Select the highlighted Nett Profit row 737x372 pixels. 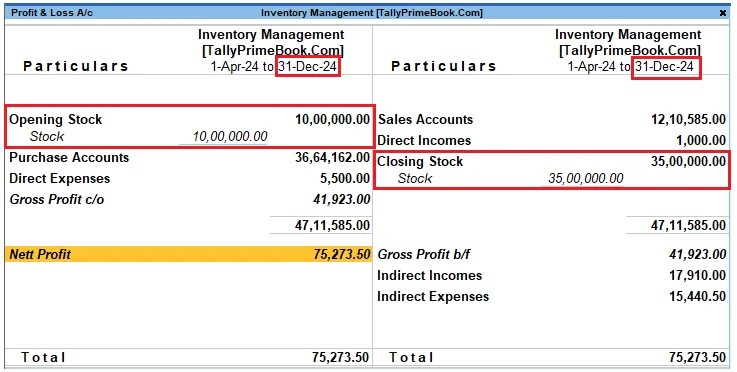189,254
